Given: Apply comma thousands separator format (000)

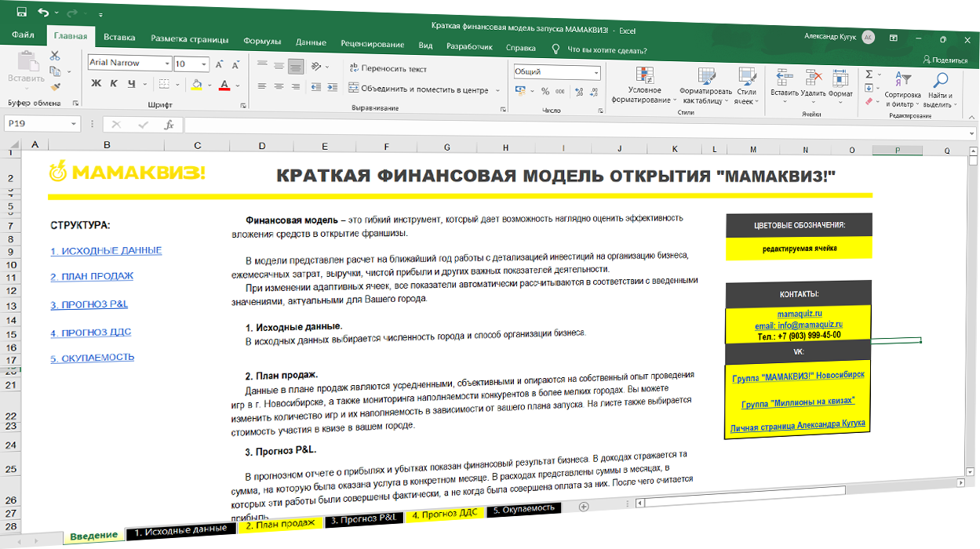Looking at the screenshot, I should [562, 92].
